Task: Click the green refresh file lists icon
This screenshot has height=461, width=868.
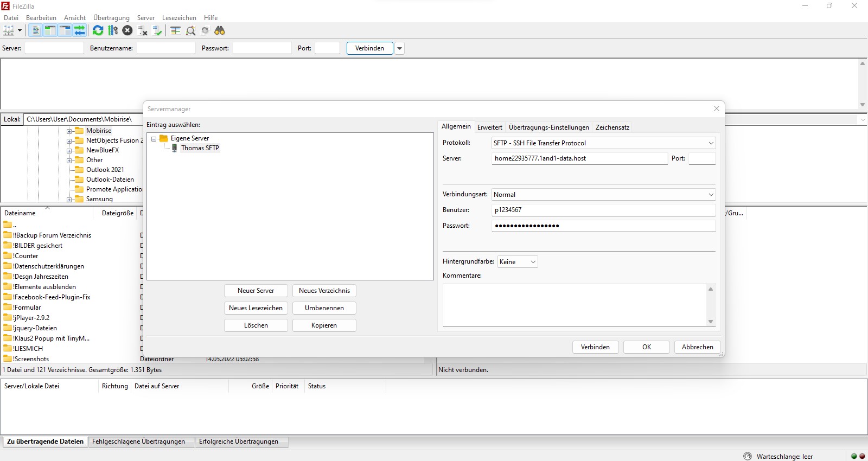Action: [98, 31]
